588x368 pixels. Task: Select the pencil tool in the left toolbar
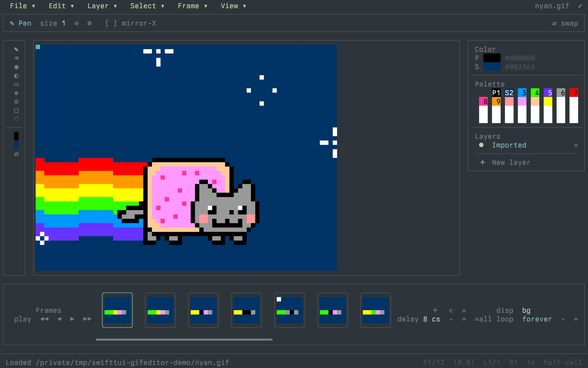point(16,49)
